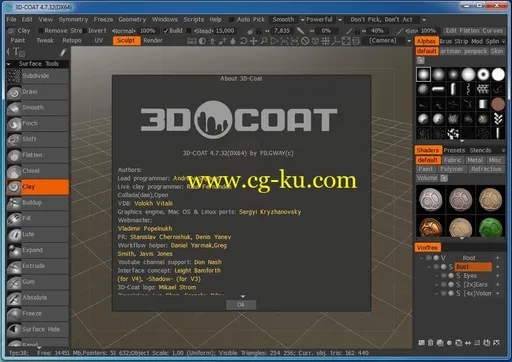Select the Fabric shader category

(452, 160)
